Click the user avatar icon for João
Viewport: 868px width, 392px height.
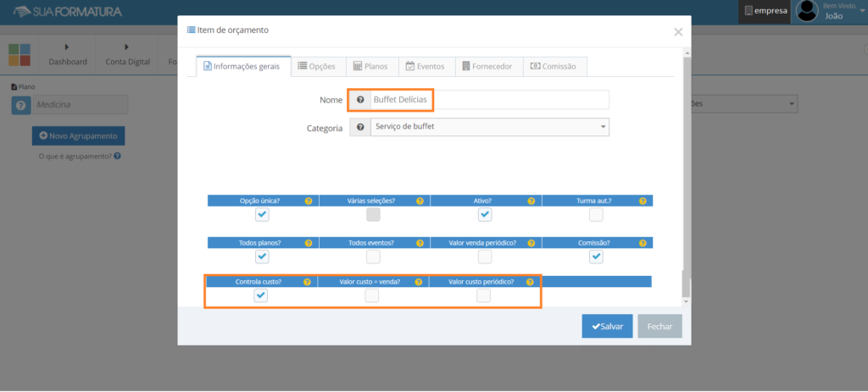(x=807, y=11)
